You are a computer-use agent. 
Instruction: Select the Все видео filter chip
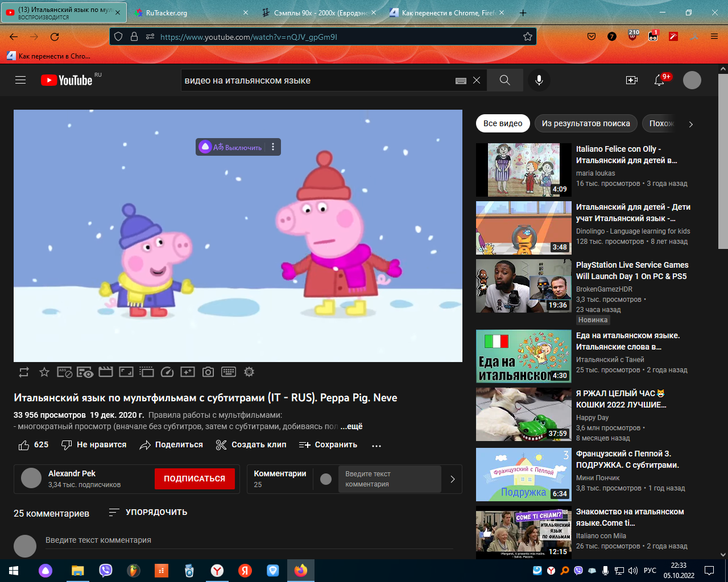tap(503, 123)
